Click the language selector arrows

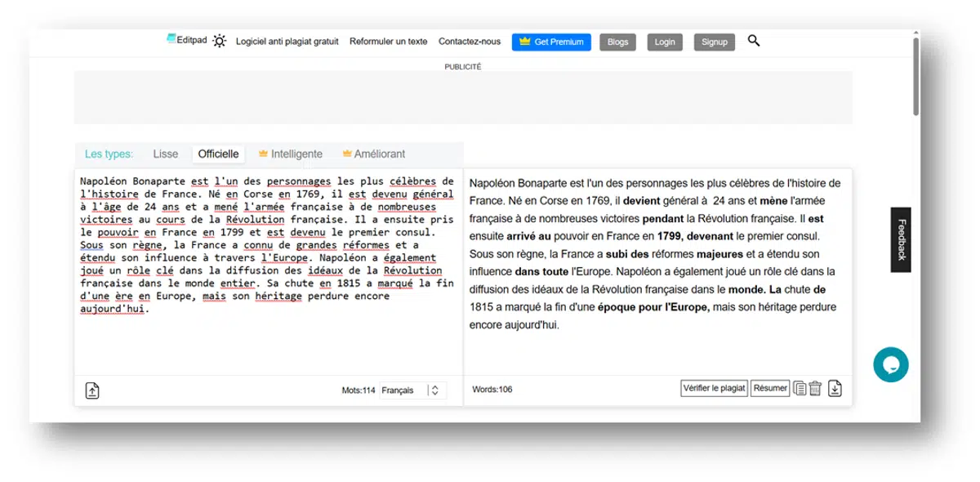point(434,391)
